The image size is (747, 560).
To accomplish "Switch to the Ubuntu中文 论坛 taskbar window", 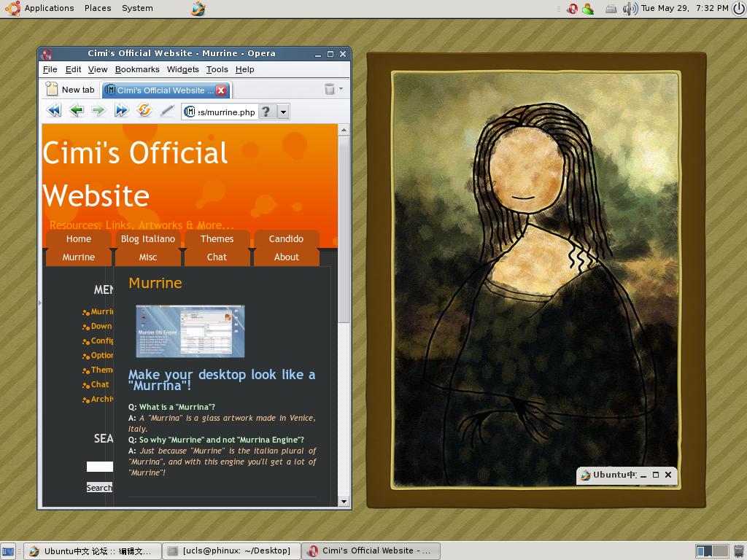I will [92, 551].
